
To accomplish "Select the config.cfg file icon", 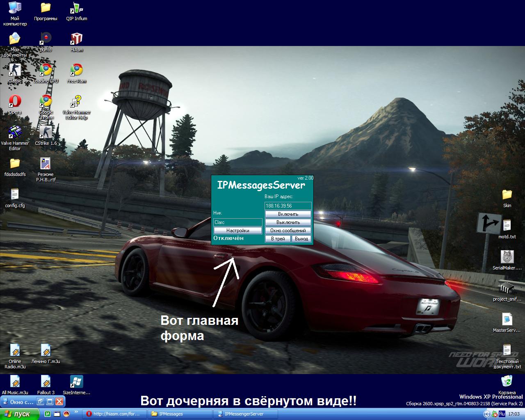I will (x=15, y=195).
